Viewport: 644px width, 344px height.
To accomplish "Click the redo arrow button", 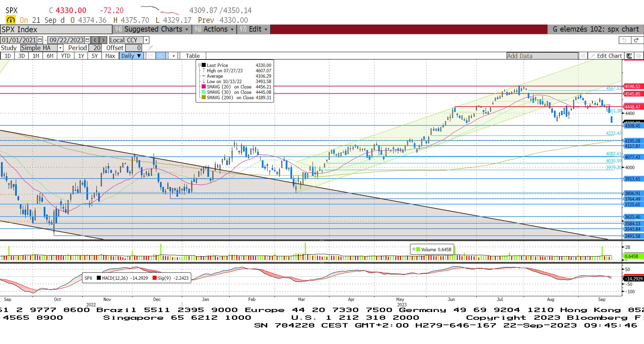I will pyautogui.click(x=636, y=40).
